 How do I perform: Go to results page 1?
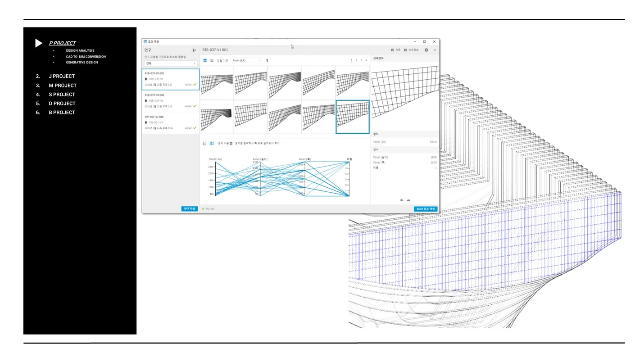(x=351, y=60)
